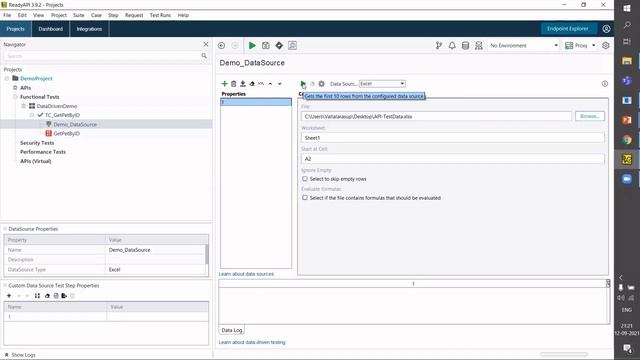Open the Test Runs menu
Viewport: 640px width, 360px height.
click(160, 15)
